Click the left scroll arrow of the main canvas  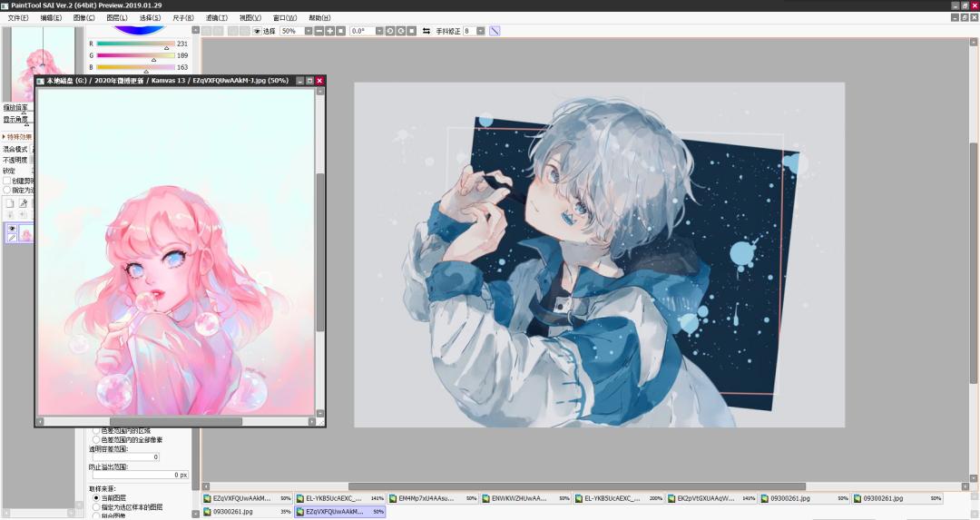pyautogui.click(x=206, y=486)
